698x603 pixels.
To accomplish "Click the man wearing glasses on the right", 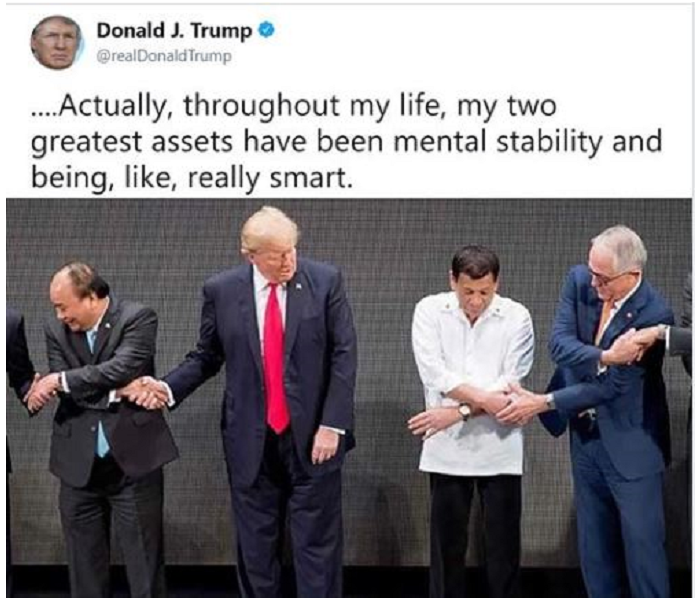I will tap(610, 400).
